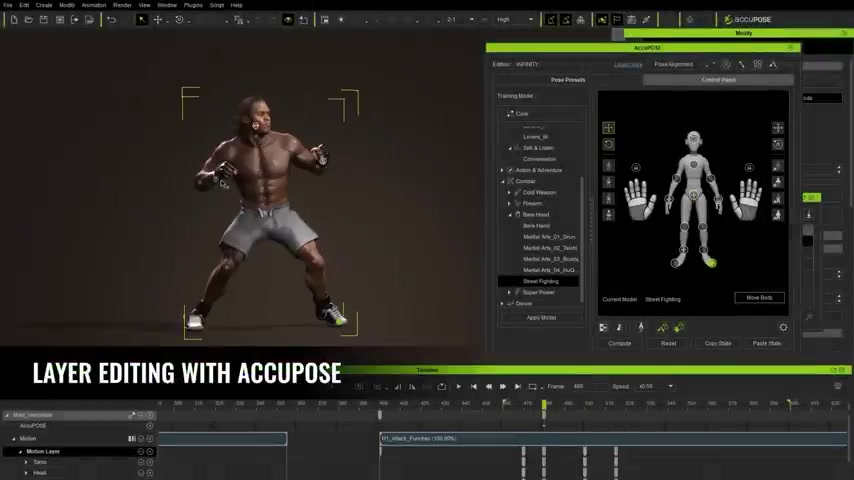Select Martial Arts_02_Taichi model
The image size is (854, 480).
click(550, 248)
